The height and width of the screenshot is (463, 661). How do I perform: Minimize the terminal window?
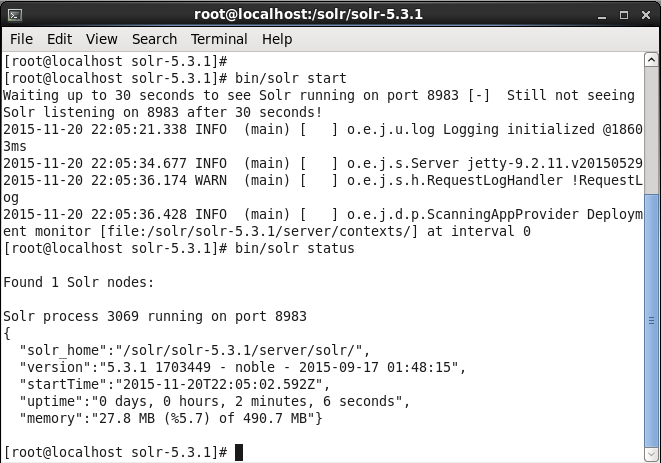pos(602,16)
